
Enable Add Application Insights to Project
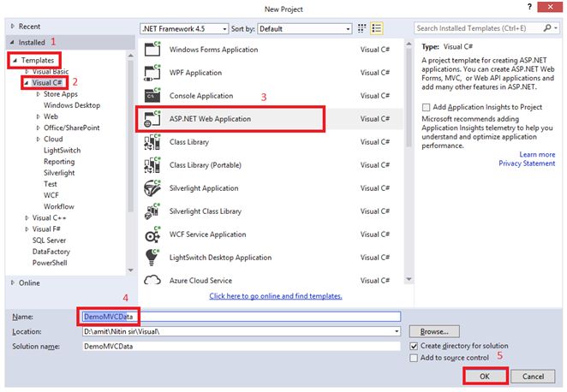click(x=426, y=107)
